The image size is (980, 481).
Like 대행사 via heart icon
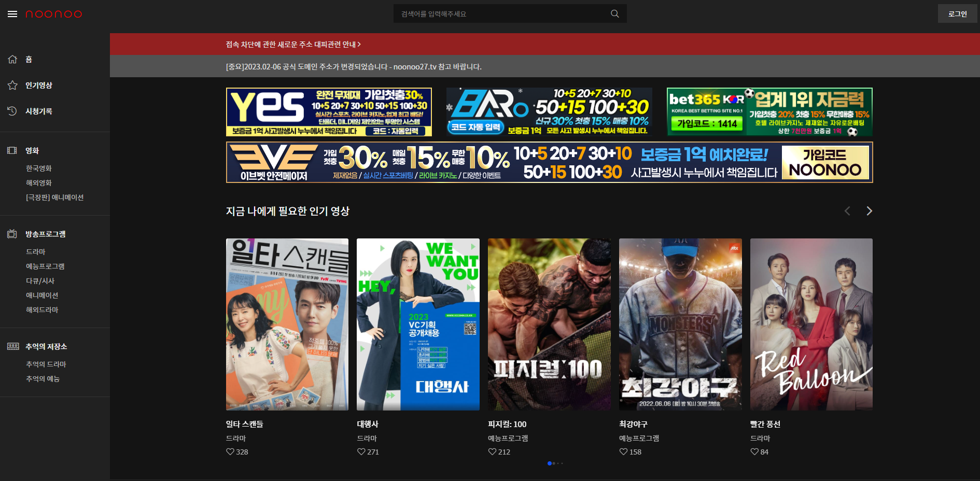(361, 452)
